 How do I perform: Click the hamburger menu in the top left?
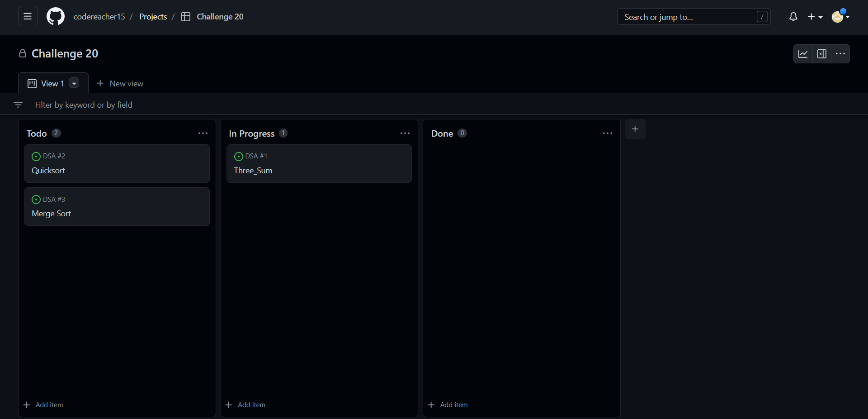coord(27,17)
